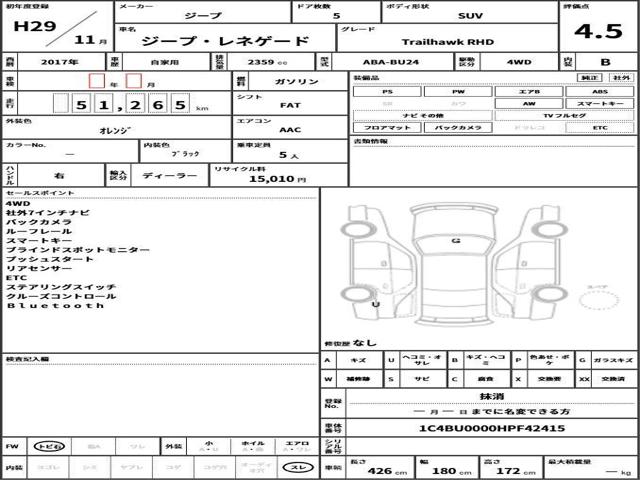Click the circled スレ interior mark

(298, 467)
